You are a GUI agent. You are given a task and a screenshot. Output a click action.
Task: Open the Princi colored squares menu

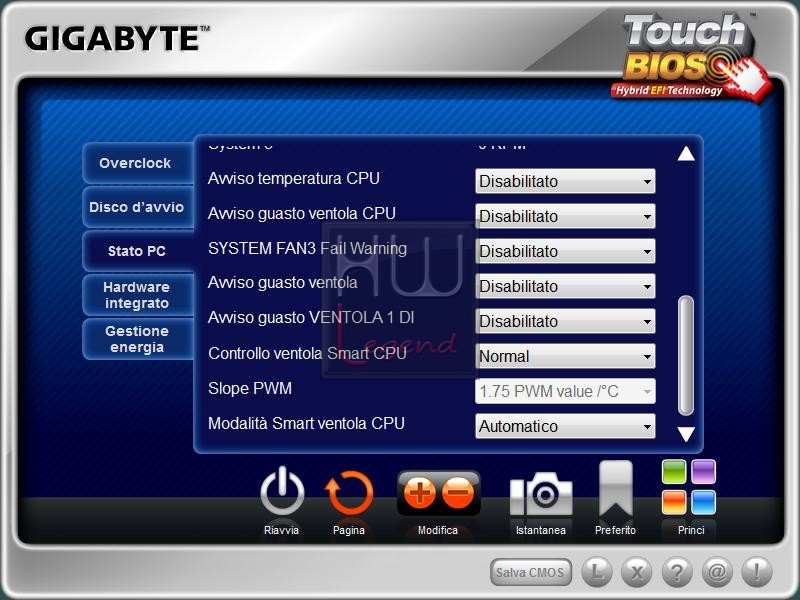tap(689, 487)
